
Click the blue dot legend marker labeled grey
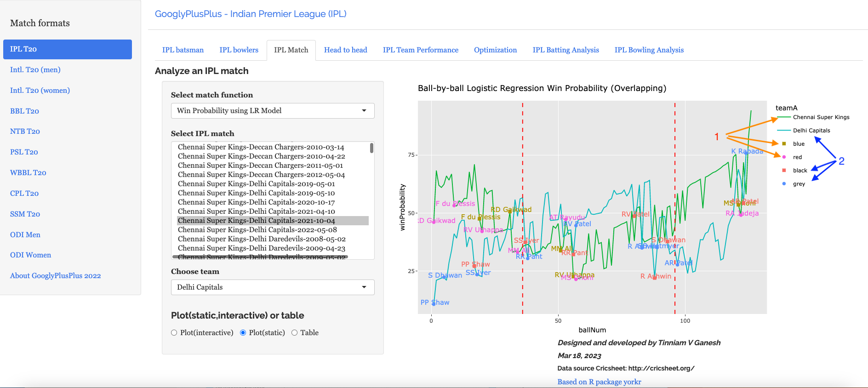pyautogui.click(x=784, y=184)
